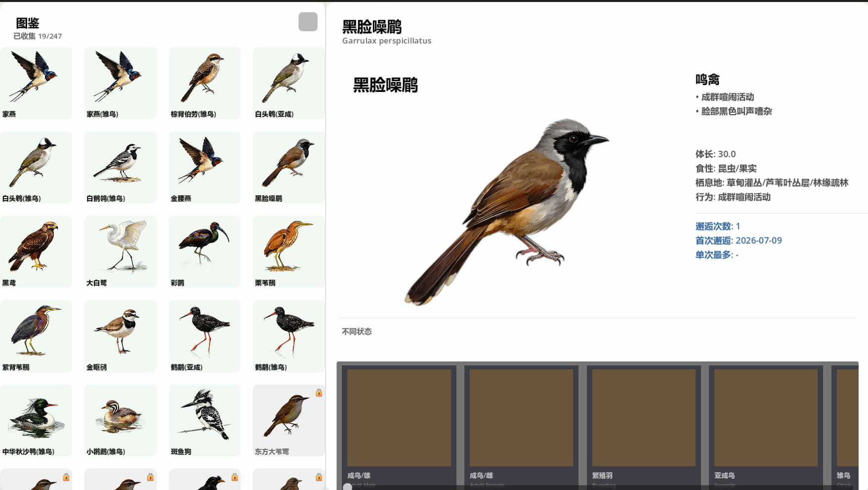Choose the 中华秋沙鸭(雏鸟) card
Screen dimensions: 868x490
36,420
